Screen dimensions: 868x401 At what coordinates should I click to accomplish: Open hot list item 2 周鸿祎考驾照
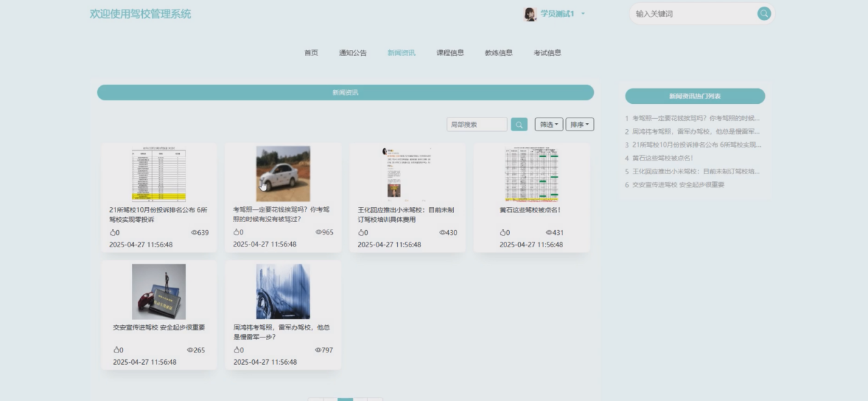[692, 131]
